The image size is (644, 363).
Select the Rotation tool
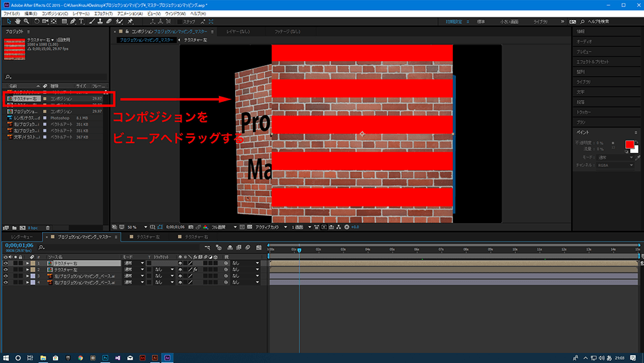coord(36,21)
